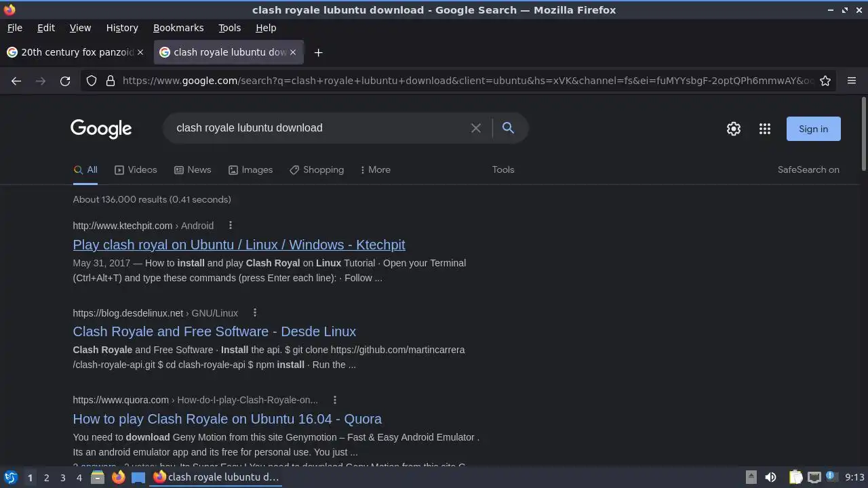
Task: Submit search with the magnifier icon
Action: [x=508, y=127]
